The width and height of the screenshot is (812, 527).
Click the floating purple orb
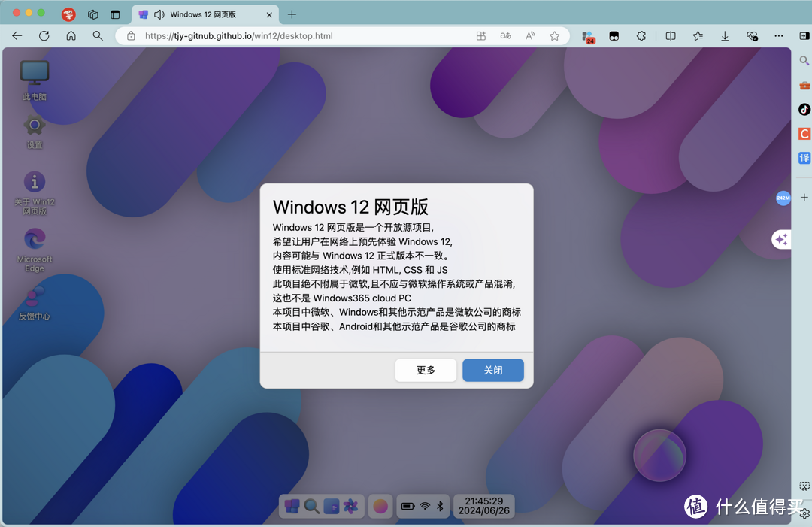[x=659, y=456]
